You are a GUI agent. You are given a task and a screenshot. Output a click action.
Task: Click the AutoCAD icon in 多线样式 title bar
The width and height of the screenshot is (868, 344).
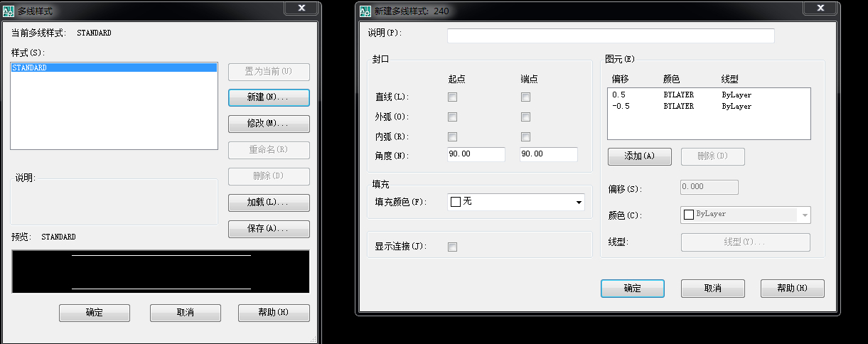pos(9,11)
